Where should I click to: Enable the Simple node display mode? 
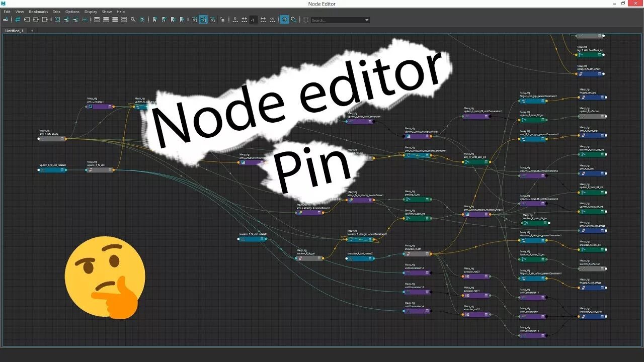click(x=96, y=20)
